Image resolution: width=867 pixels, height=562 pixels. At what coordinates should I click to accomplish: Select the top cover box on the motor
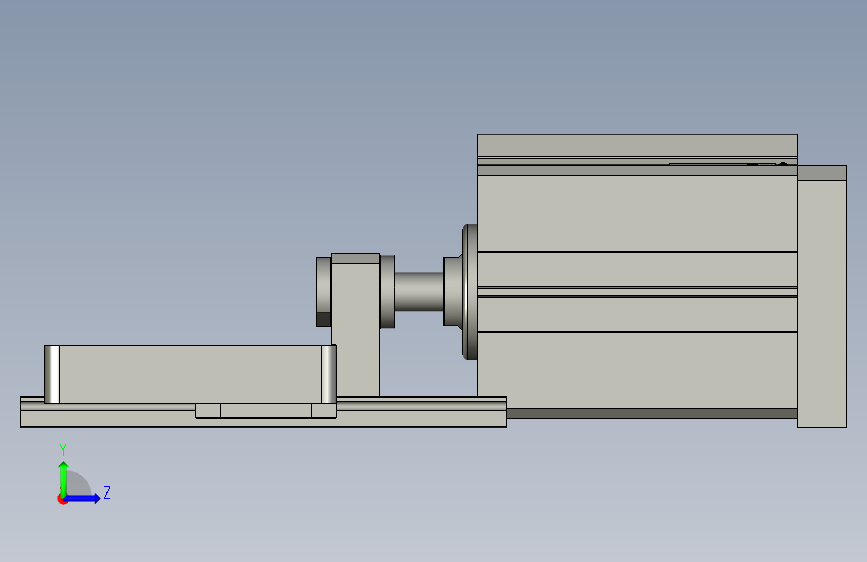point(637,146)
